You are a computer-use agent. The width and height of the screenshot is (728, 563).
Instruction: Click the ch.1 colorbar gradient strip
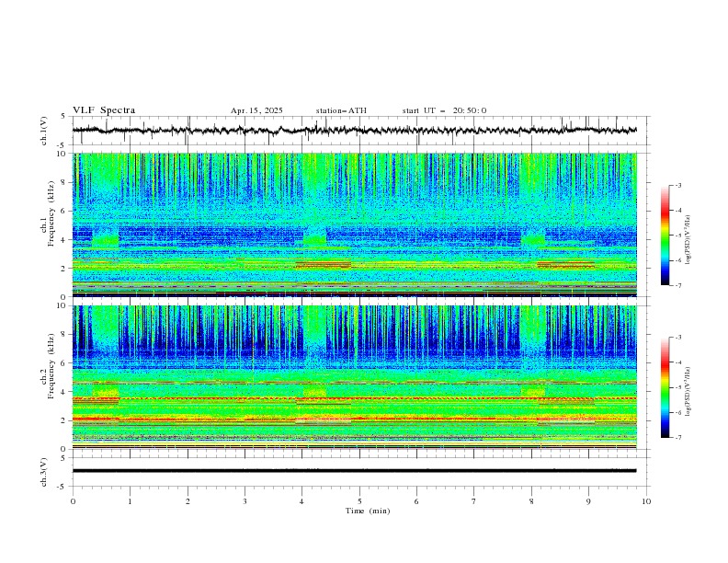665,236
